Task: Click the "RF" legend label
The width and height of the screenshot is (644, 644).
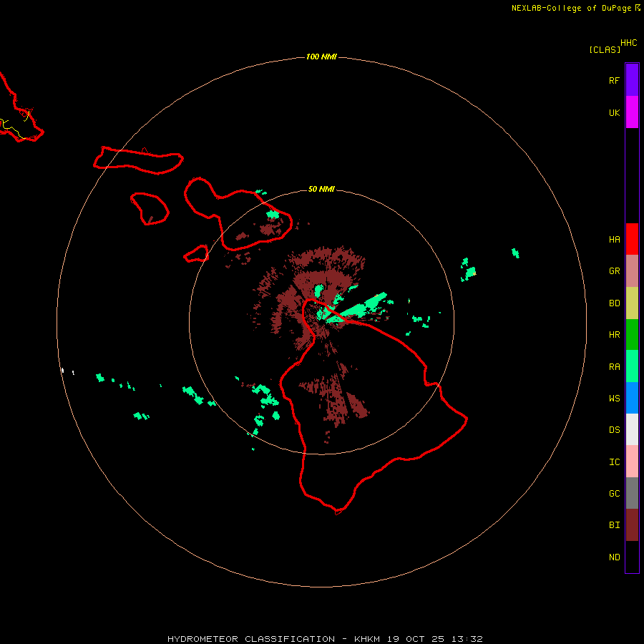Action: [614, 81]
